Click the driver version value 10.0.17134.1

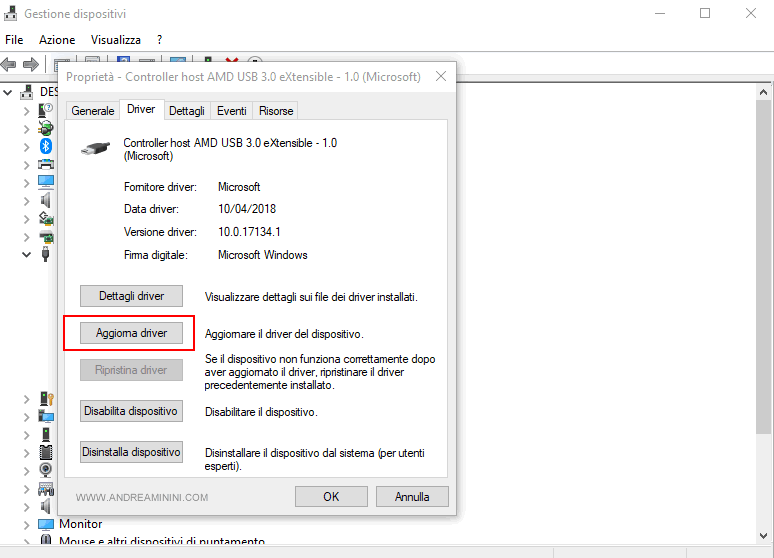249,232
